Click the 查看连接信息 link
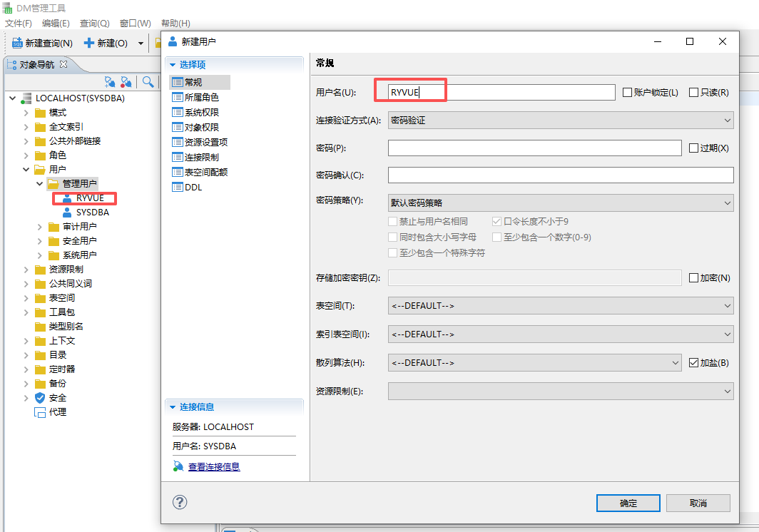 (214, 466)
